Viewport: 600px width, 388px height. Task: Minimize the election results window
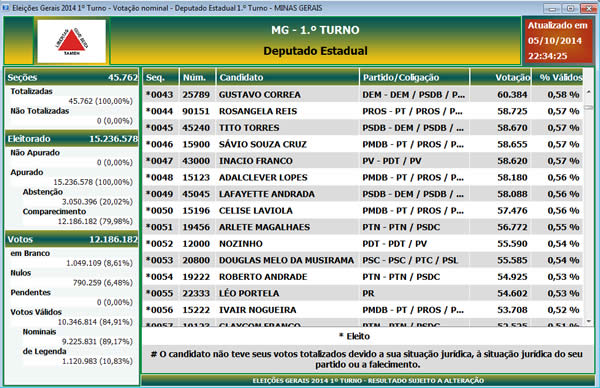coord(552,8)
